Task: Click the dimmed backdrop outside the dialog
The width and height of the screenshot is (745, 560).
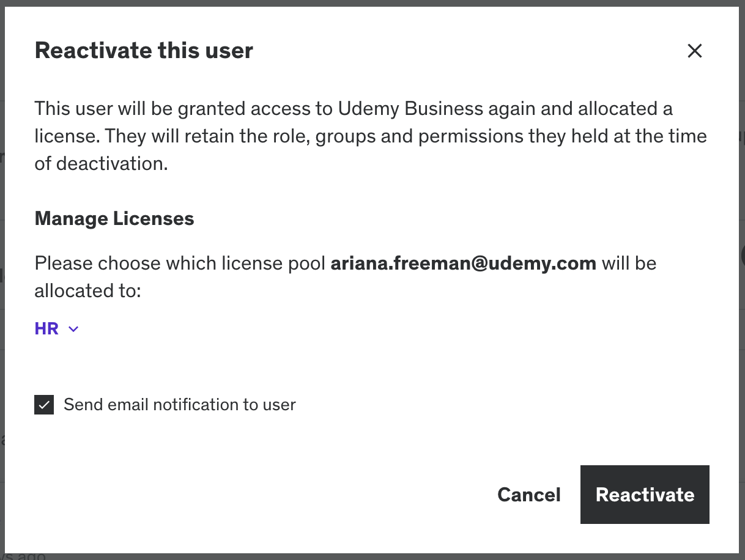Action: point(372,3)
